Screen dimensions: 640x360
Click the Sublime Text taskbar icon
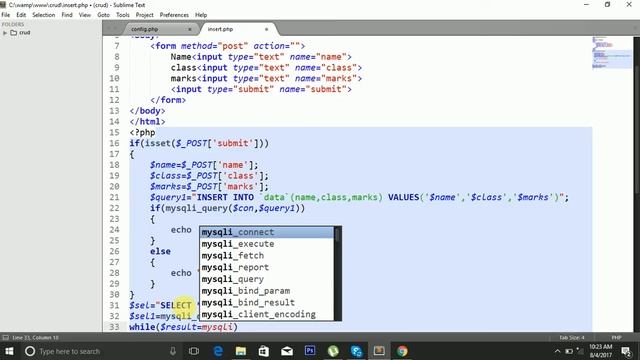point(379,351)
